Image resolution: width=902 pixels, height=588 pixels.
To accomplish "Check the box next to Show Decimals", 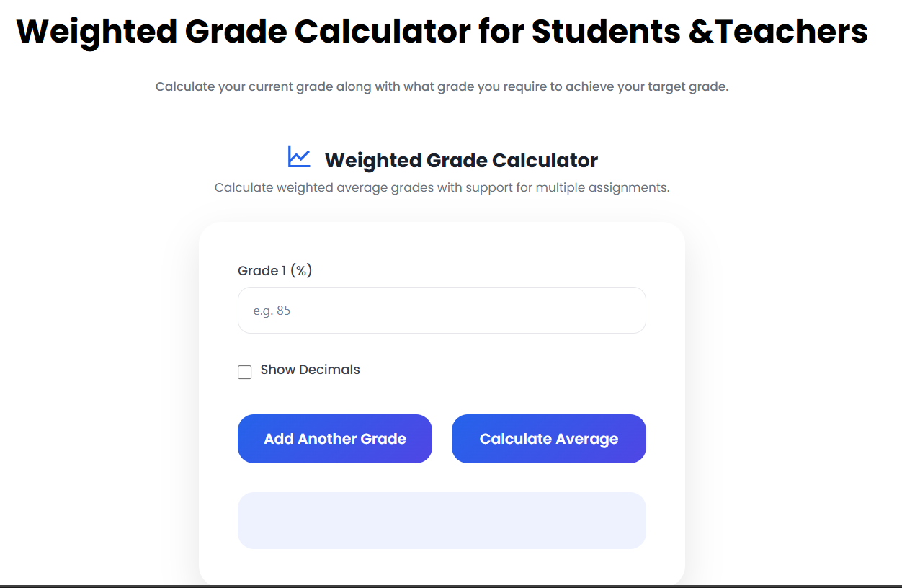I will coord(244,372).
